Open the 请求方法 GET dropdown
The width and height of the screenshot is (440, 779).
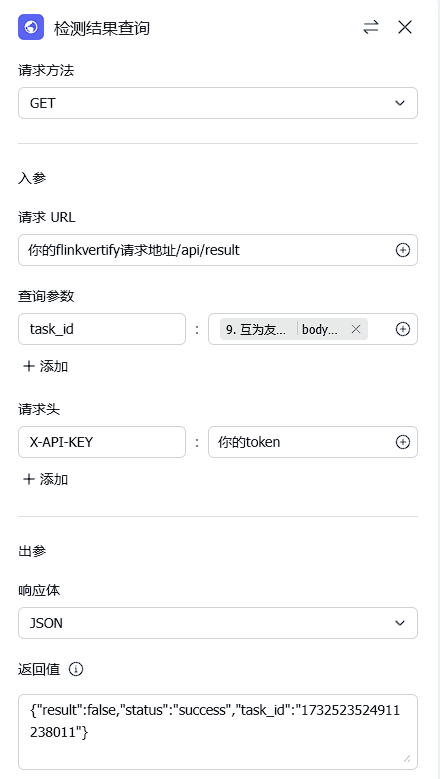(218, 103)
